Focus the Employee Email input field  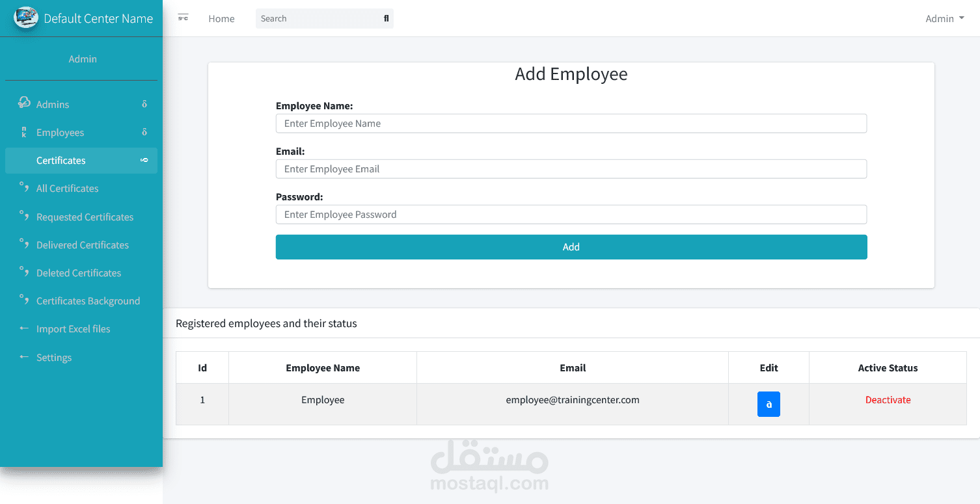571,169
